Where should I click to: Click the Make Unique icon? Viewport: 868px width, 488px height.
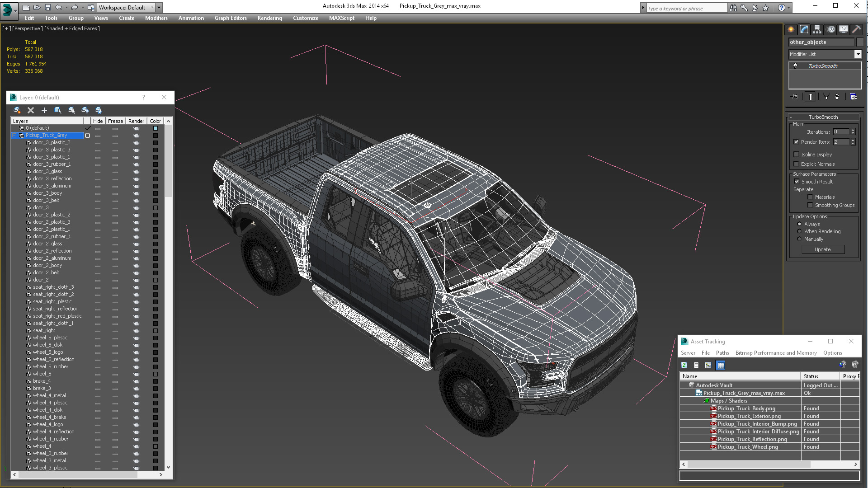826,97
